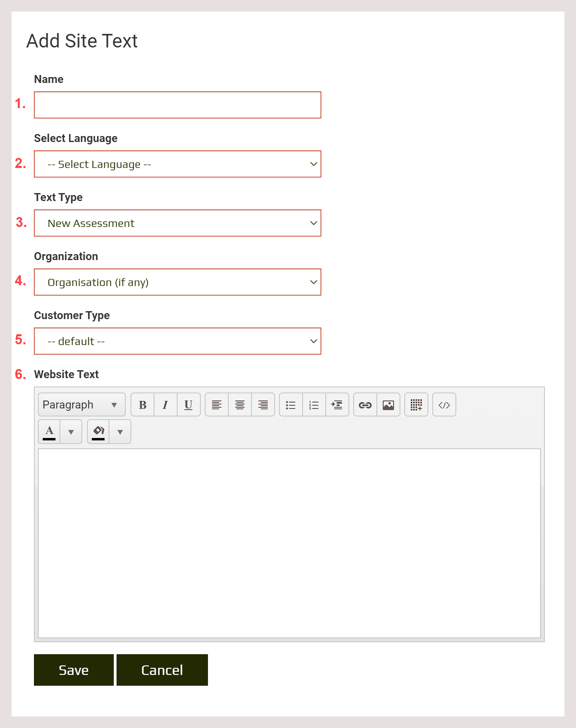Image resolution: width=576 pixels, height=728 pixels.
Task: Center align the text
Action: (x=240, y=405)
